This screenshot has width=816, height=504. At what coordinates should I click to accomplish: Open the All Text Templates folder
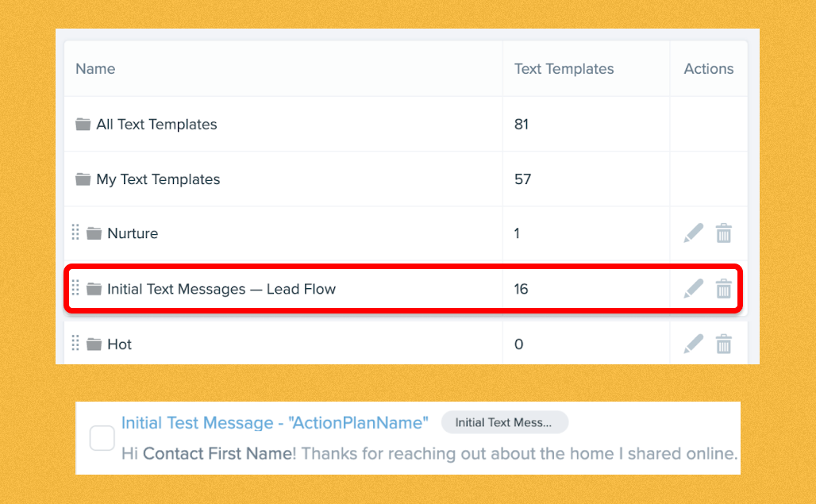[x=156, y=124]
